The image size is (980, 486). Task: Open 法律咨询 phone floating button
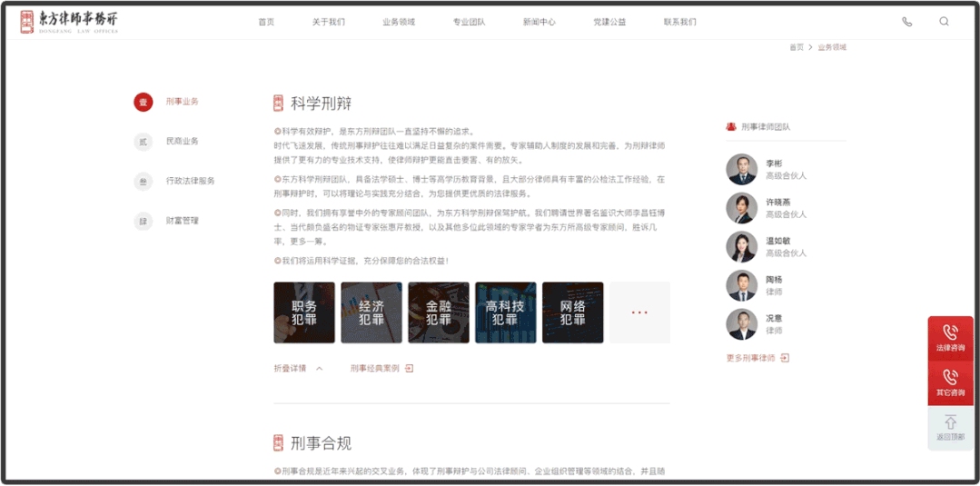coord(950,339)
